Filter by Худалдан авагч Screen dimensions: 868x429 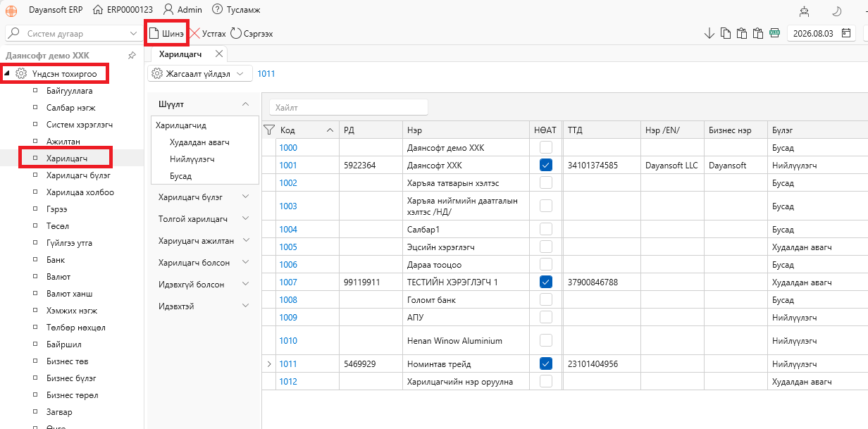[199, 142]
